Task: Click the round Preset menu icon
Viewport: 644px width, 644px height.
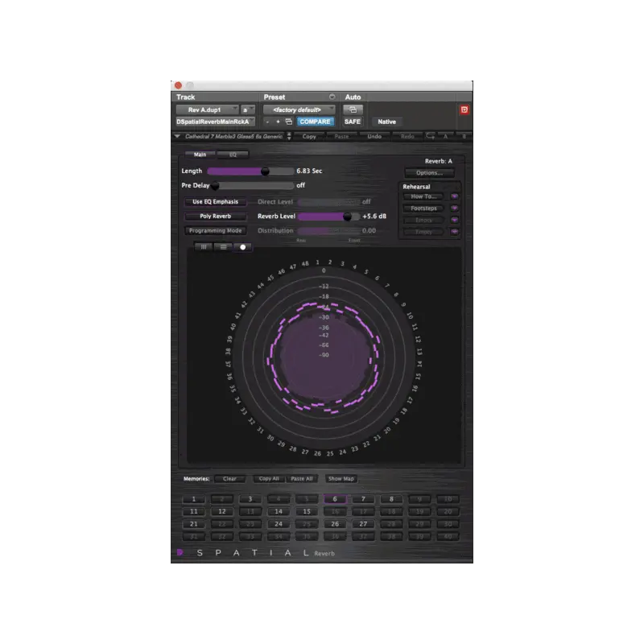Action: tap(332, 97)
